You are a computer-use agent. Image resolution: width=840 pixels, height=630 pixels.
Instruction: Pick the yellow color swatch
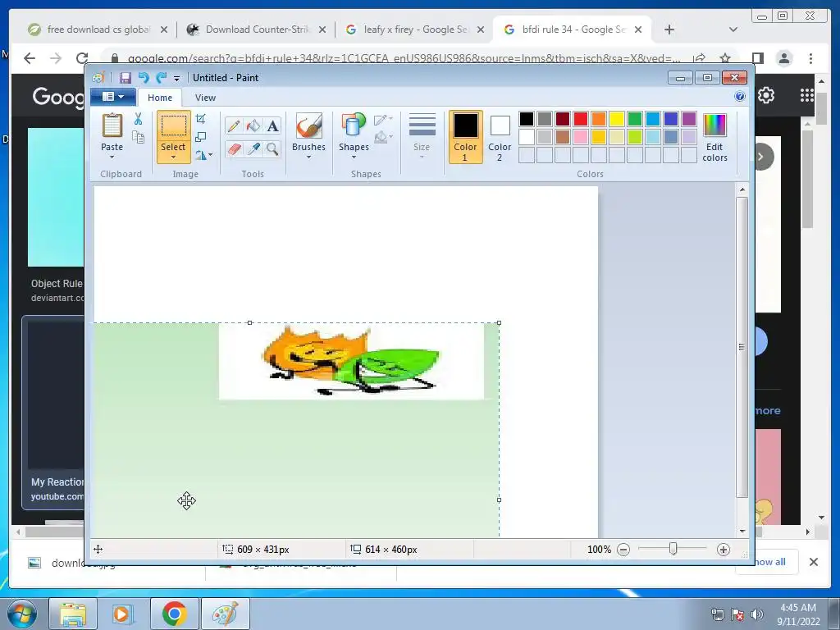click(616, 119)
